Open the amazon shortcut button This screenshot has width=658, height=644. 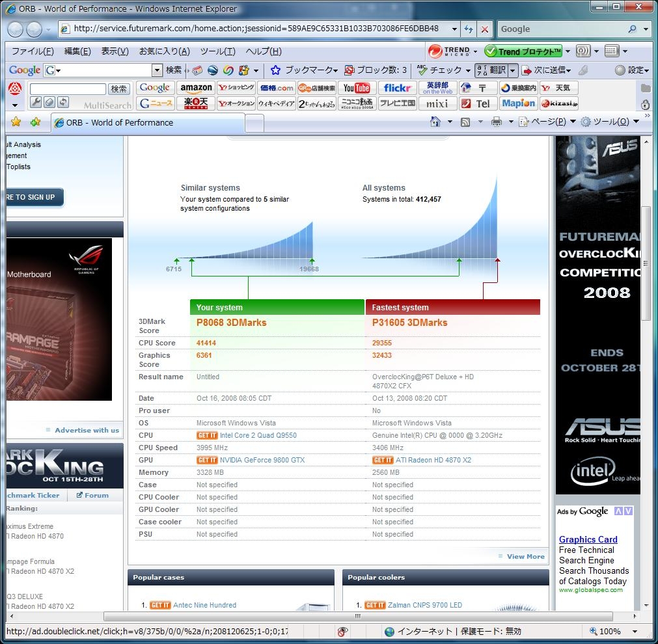click(196, 88)
